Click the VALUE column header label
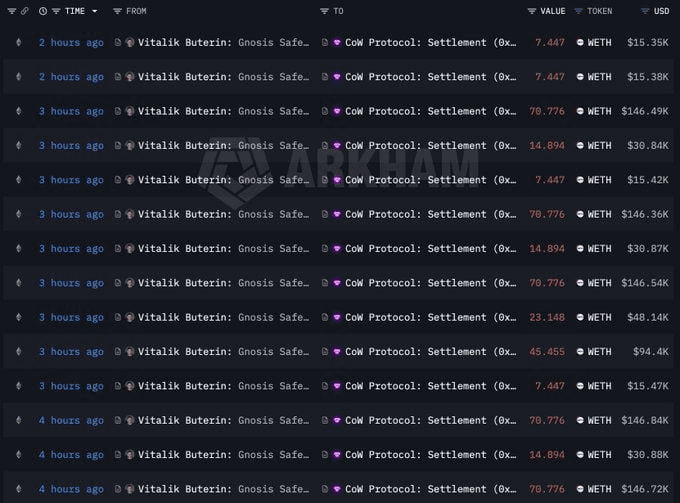 [552, 11]
